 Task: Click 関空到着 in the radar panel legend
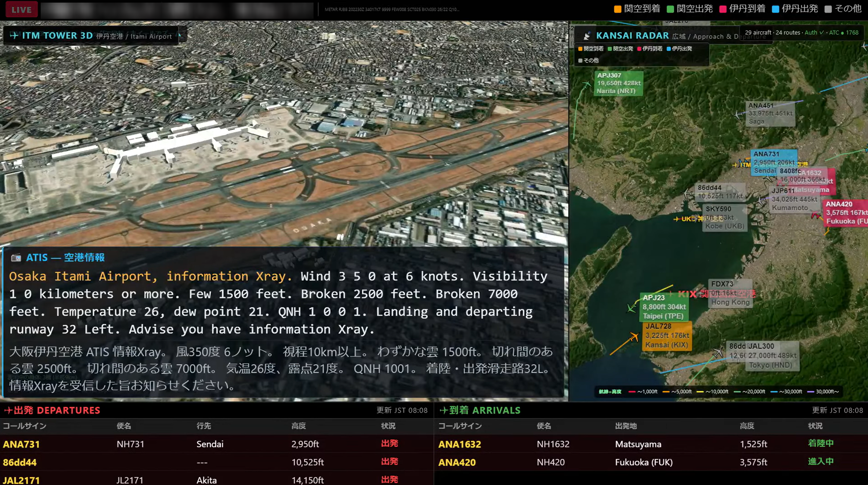[x=591, y=48]
